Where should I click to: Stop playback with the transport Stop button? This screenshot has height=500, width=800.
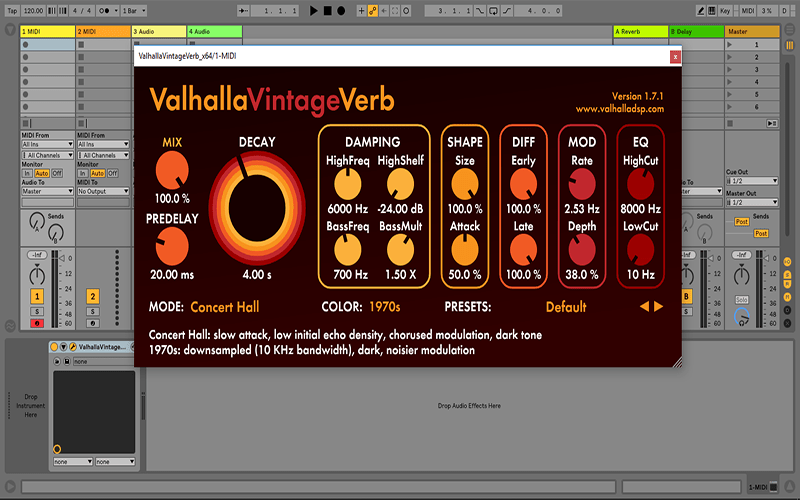[x=328, y=10]
